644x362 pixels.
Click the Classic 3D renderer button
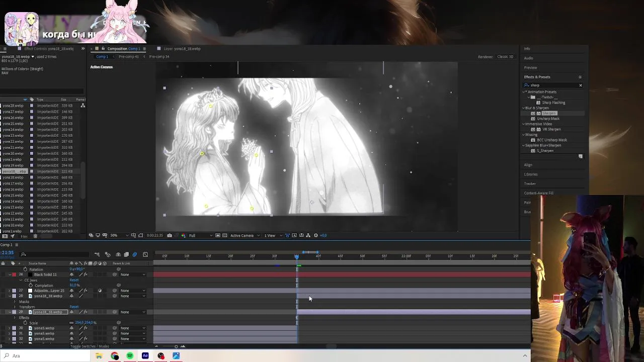(x=505, y=57)
